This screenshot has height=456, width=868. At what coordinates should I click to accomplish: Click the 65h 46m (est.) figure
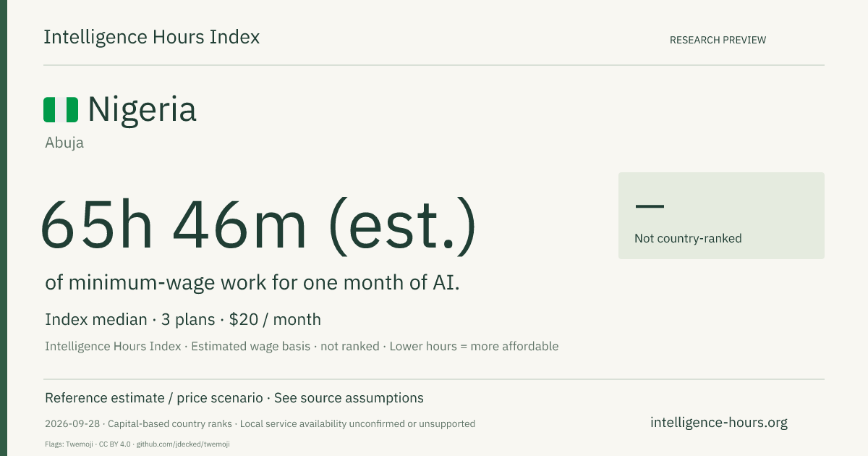click(x=259, y=225)
